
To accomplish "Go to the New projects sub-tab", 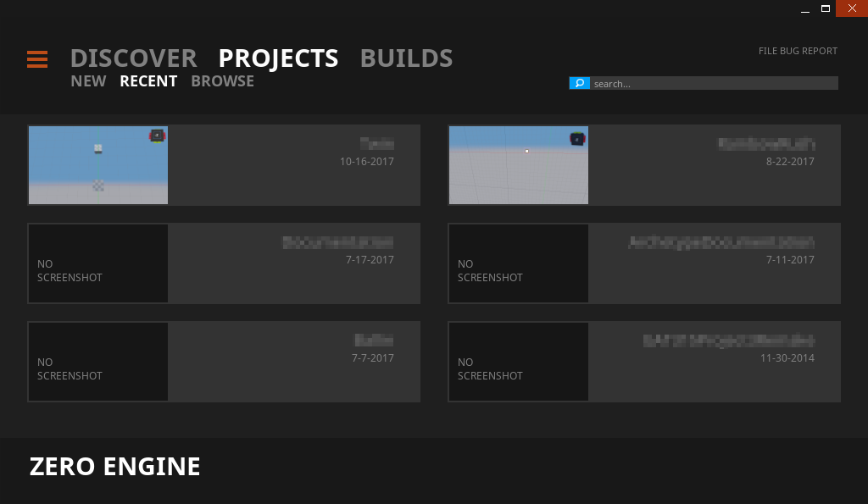I will click(88, 81).
